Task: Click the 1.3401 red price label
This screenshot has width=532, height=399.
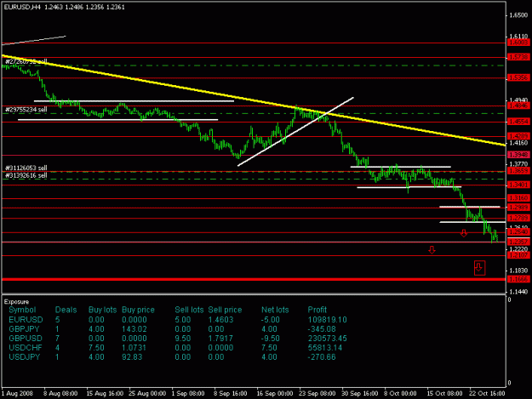Action: [x=518, y=185]
